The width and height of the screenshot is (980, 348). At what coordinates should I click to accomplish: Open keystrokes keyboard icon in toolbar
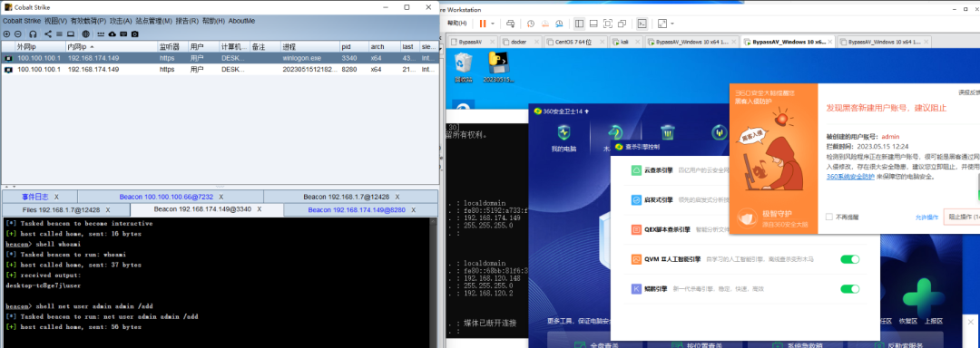click(123, 34)
